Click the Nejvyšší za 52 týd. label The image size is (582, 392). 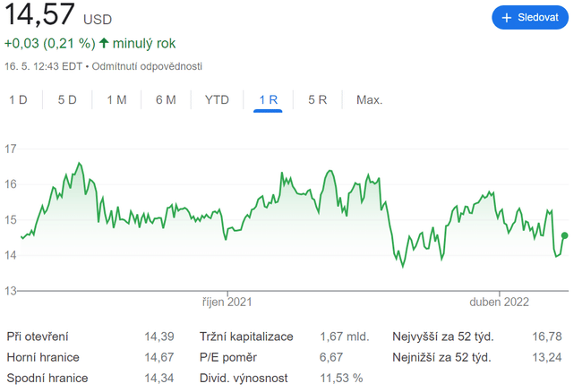click(x=443, y=337)
